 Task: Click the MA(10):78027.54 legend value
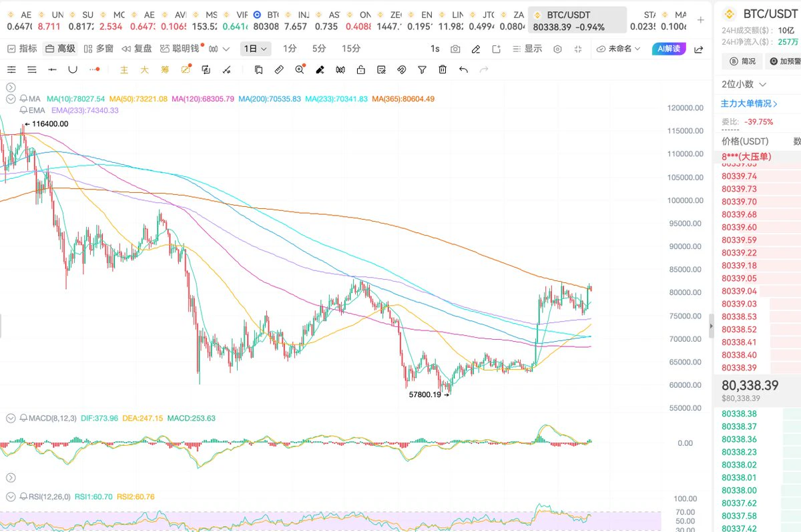click(x=75, y=99)
